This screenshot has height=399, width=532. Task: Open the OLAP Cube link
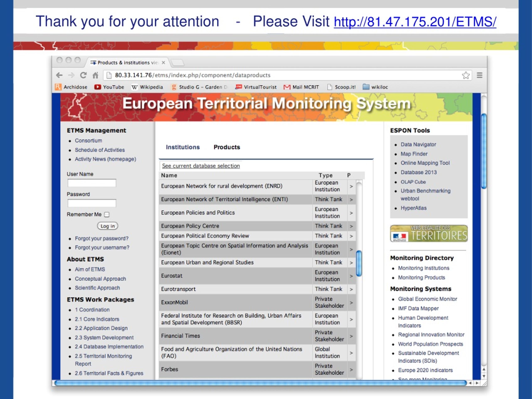(413, 182)
